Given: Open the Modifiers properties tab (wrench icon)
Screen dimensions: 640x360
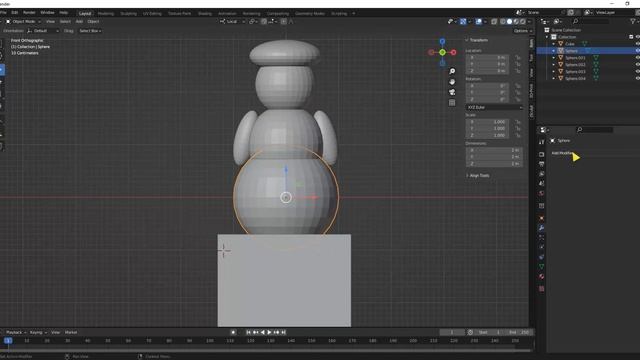Looking at the screenshot, I should [542, 228].
